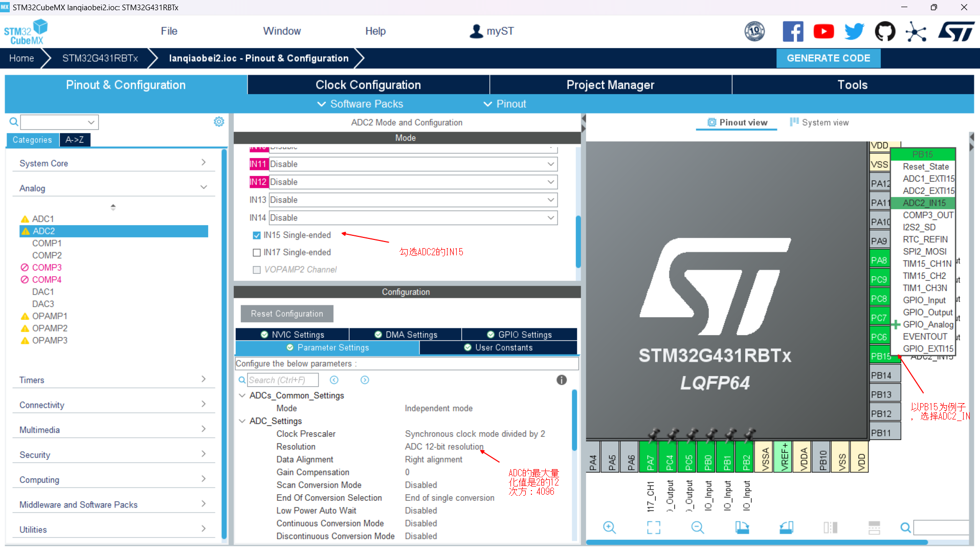Open the YouTube link icon
This screenshot has width=980, height=552.
(x=823, y=32)
